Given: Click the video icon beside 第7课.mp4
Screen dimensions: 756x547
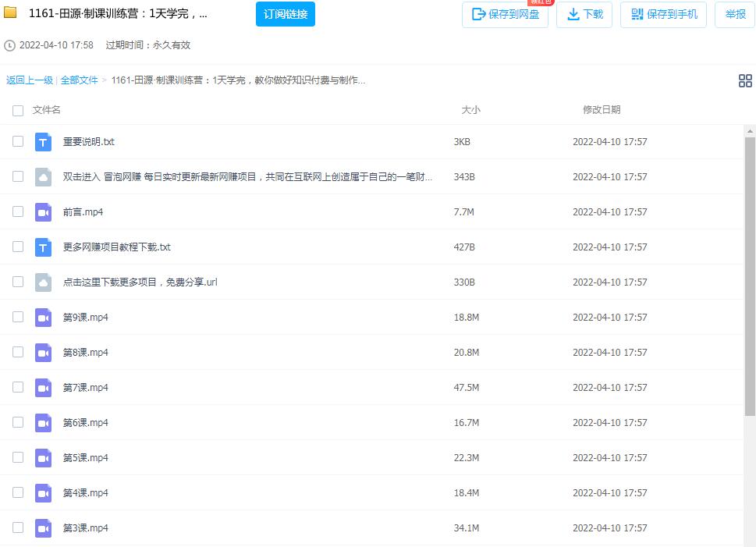Looking at the screenshot, I should click(x=43, y=388).
